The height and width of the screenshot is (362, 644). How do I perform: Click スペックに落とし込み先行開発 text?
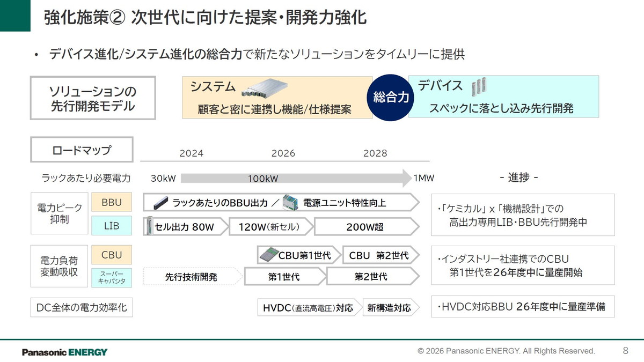(x=501, y=109)
